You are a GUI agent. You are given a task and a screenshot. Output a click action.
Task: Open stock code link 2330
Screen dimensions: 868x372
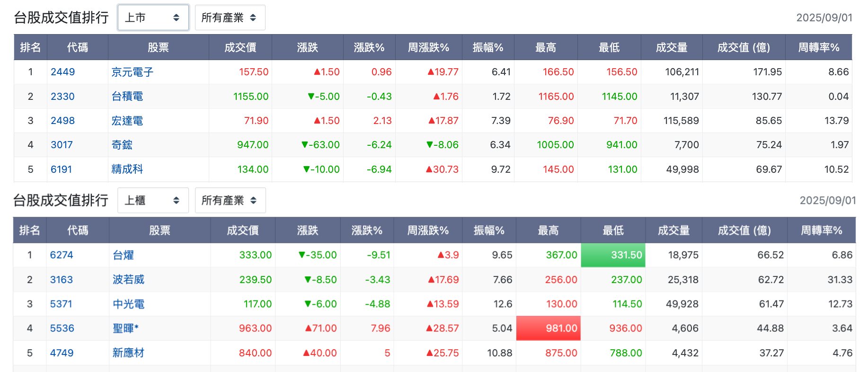pos(62,97)
